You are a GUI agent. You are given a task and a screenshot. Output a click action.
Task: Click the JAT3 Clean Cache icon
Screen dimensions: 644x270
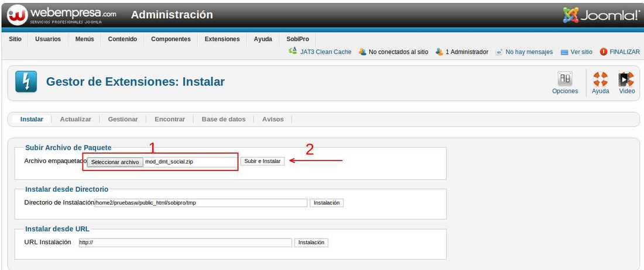(x=293, y=51)
